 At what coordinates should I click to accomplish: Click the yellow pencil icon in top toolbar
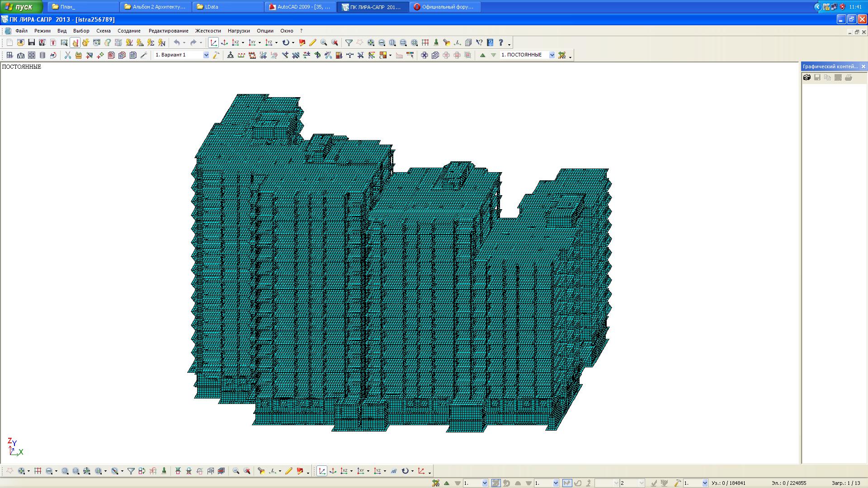(x=312, y=42)
